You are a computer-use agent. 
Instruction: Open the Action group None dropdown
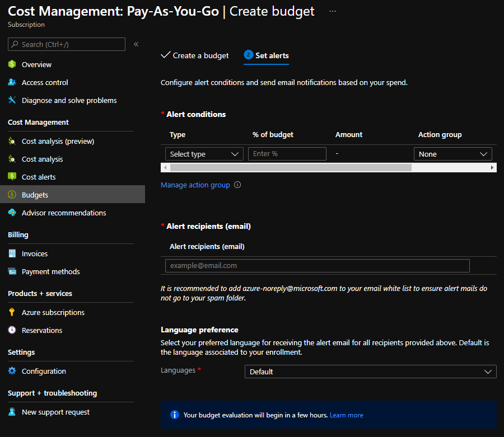tap(452, 153)
